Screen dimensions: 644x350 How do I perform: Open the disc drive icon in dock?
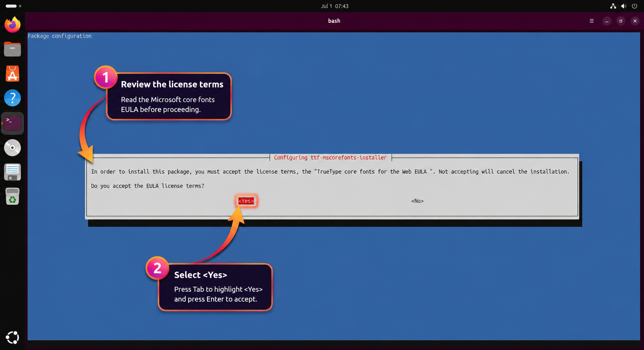coord(13,148)
